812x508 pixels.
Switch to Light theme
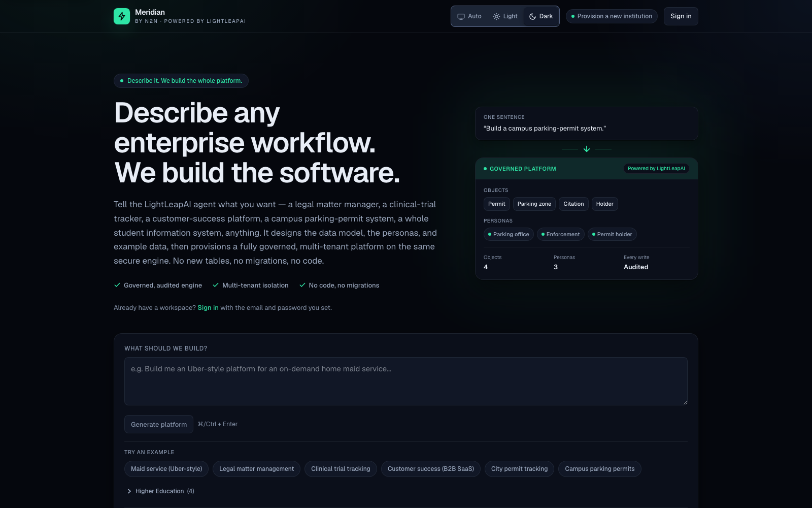coord(505,16)
